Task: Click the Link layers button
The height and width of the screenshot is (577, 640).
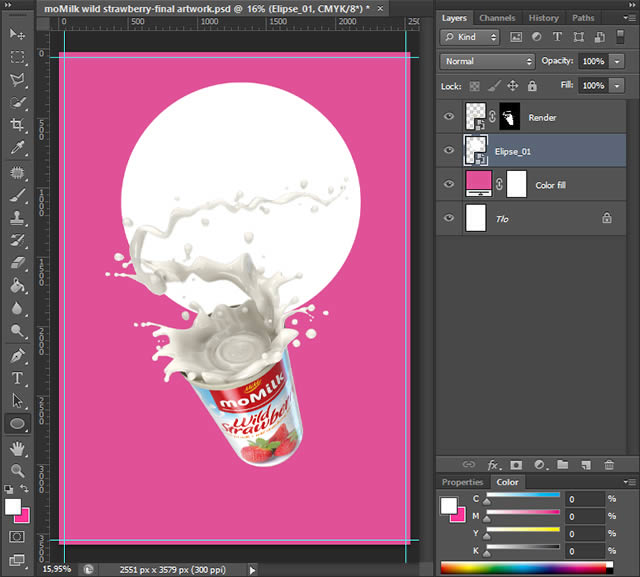Action: click(468, 464)
